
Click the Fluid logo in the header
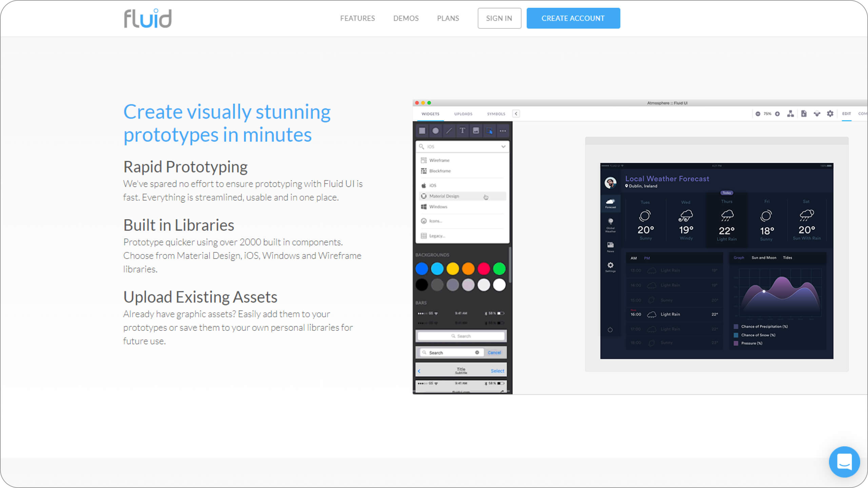point(148,18)
